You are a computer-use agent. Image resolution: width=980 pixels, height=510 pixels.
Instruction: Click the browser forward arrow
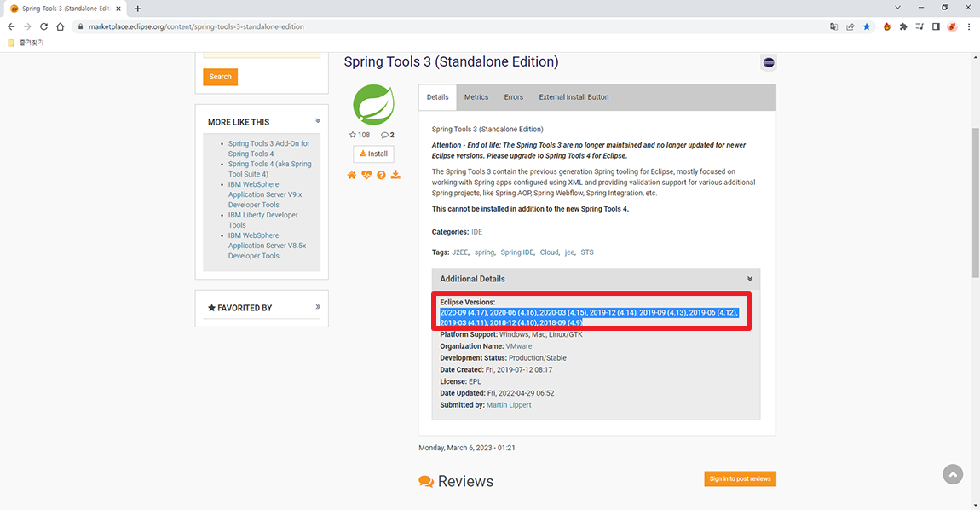coord(27,27)
